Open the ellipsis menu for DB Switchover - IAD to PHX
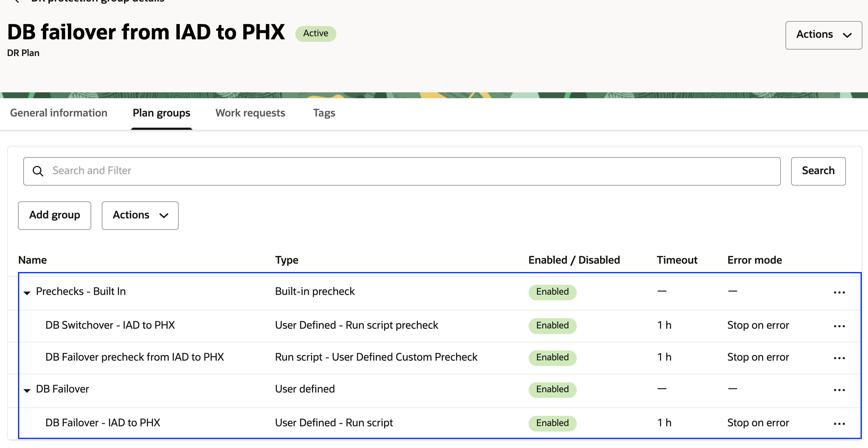This screenshot has height=448, width=868. [839, 325]
